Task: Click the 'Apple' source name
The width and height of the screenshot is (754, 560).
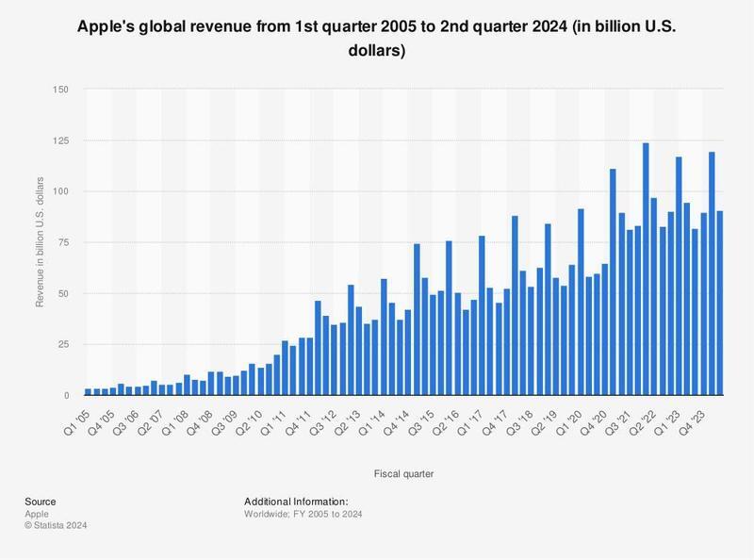Action: (x=39, y=514)
